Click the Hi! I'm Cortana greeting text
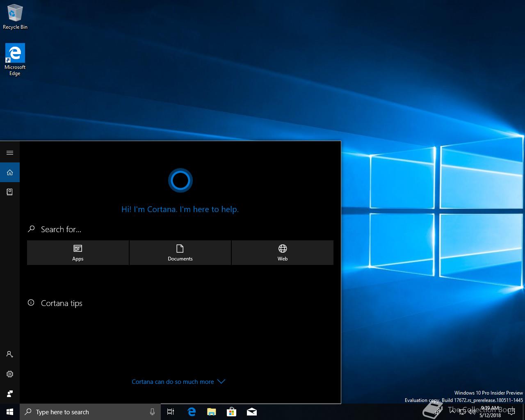Image resolution: width=525 pixels, height=420 pixels. pos(180,209)
